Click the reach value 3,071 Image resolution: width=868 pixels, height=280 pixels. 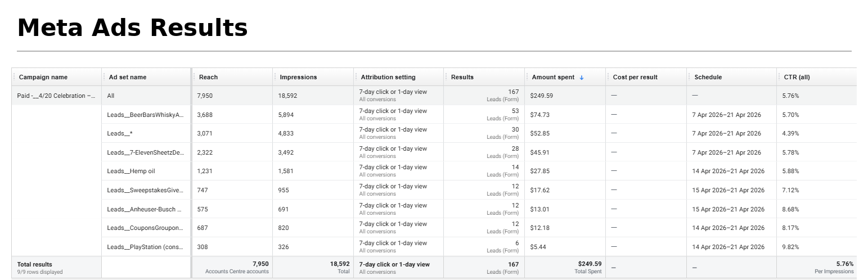[x=205, y=133]
